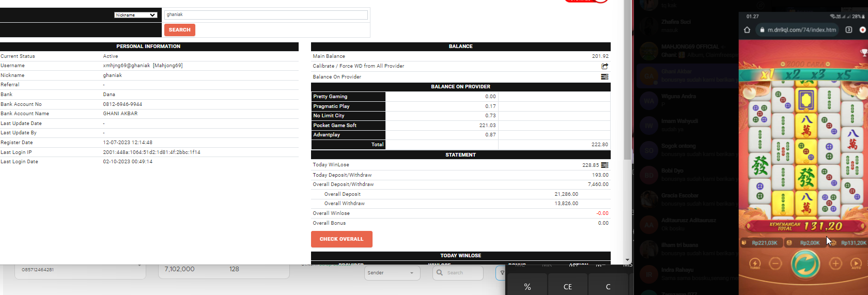Tap the green spin button
This screenshot has width=868, height=295.
[805, 263]
